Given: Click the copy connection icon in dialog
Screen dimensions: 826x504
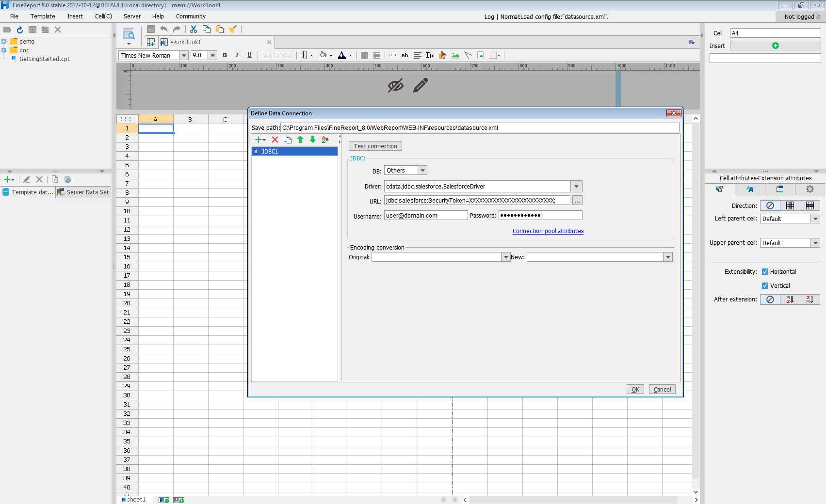Looking at the screenshot, I should [288, 140].
